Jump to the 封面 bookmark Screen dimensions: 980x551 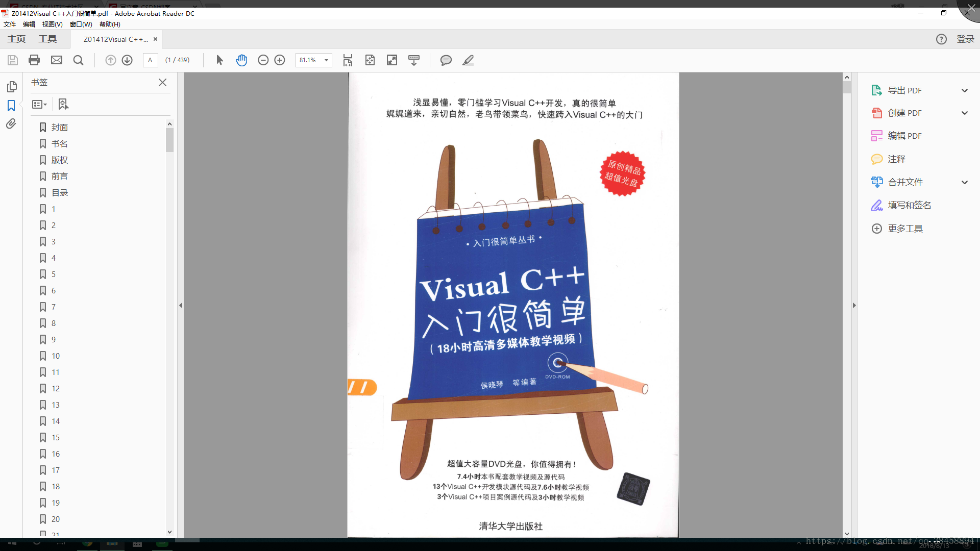click(60, 127)
